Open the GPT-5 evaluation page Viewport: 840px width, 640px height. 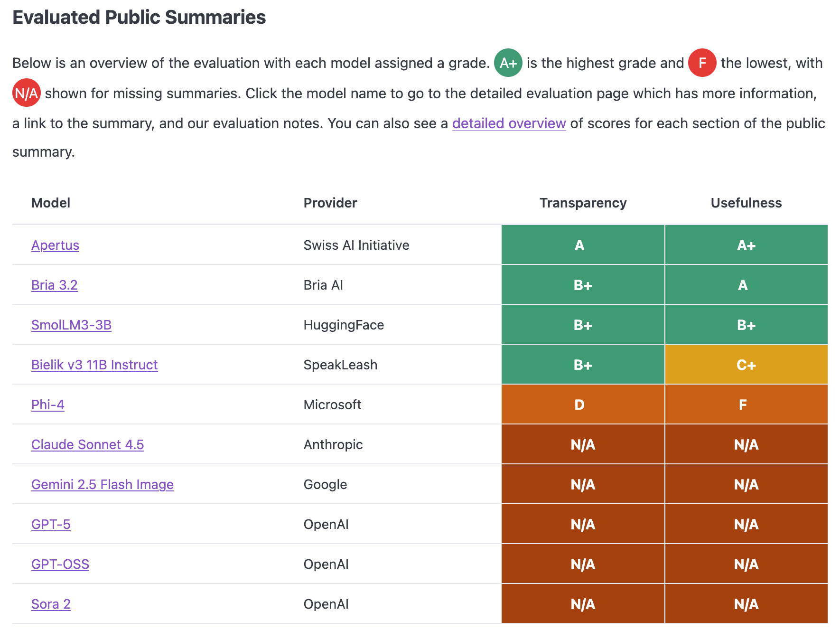click(51, 524)
